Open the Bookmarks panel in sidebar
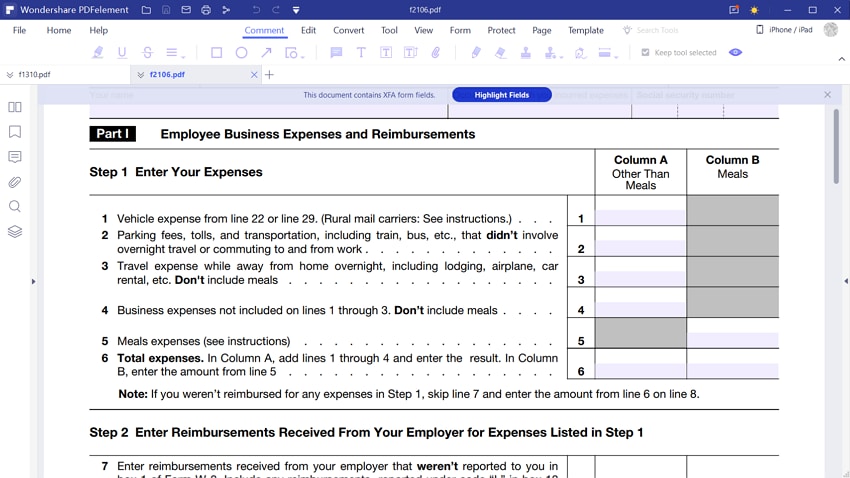 (15, 132)
